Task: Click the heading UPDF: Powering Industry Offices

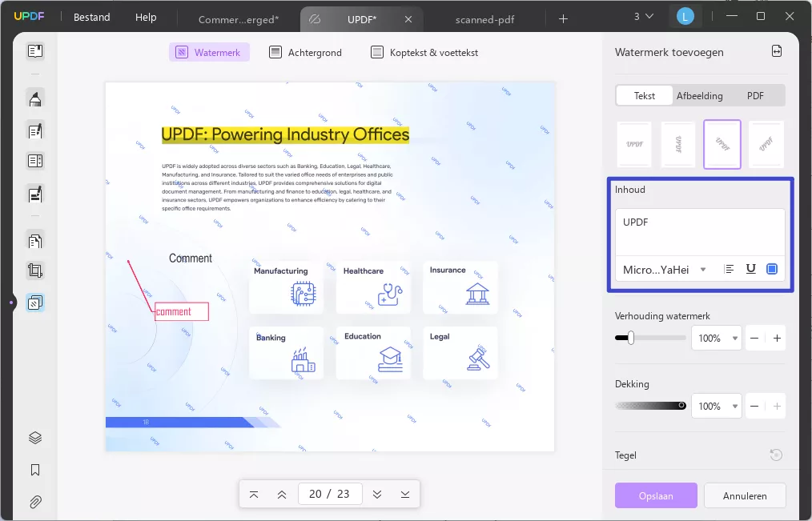Action: pos(285,134)
